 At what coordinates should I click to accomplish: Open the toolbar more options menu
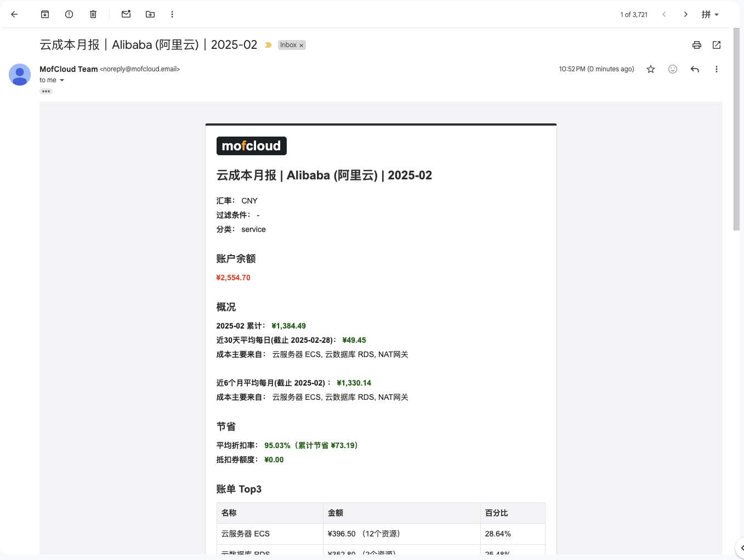click(x=172, y=14)
